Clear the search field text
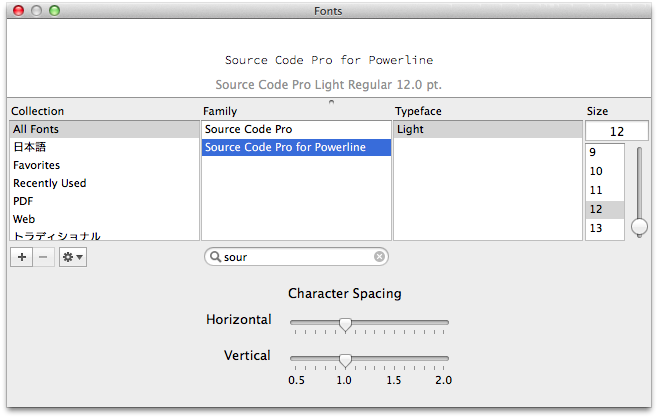Viewport: 658px width, 418px height. tap(379, 257)
